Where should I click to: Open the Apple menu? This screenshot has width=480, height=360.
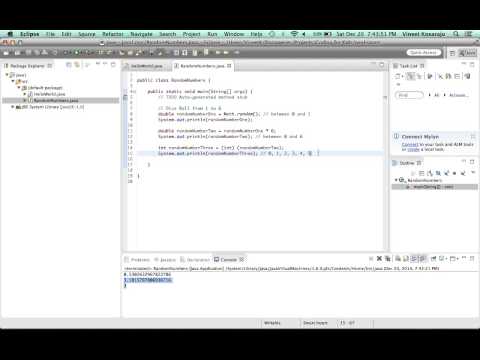coord(10,34)
